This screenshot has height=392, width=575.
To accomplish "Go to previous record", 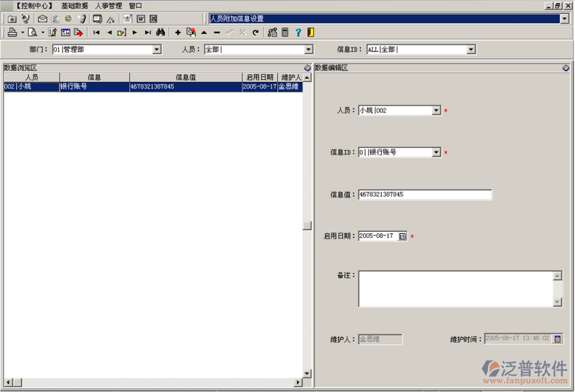I will coord(109,32).
